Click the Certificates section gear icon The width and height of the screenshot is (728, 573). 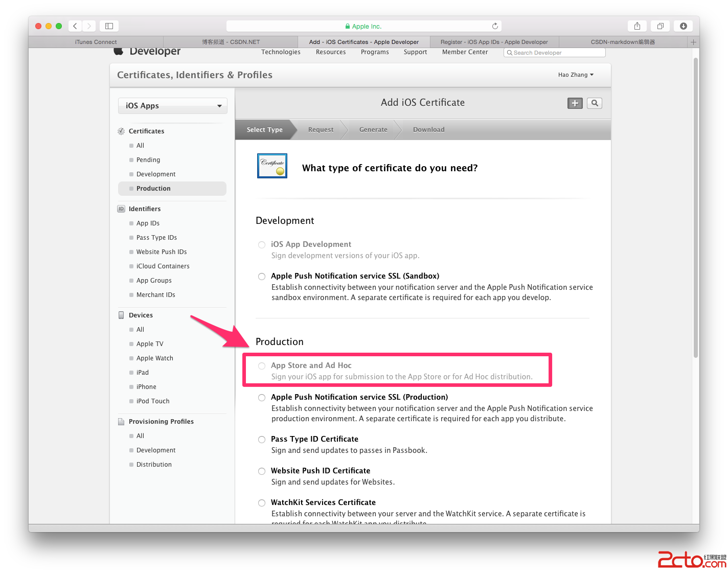(x=121, y=131)
